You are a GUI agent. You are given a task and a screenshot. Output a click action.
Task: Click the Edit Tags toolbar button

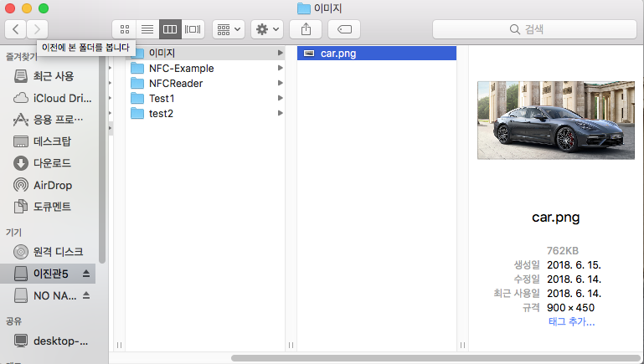click(344, 29)
